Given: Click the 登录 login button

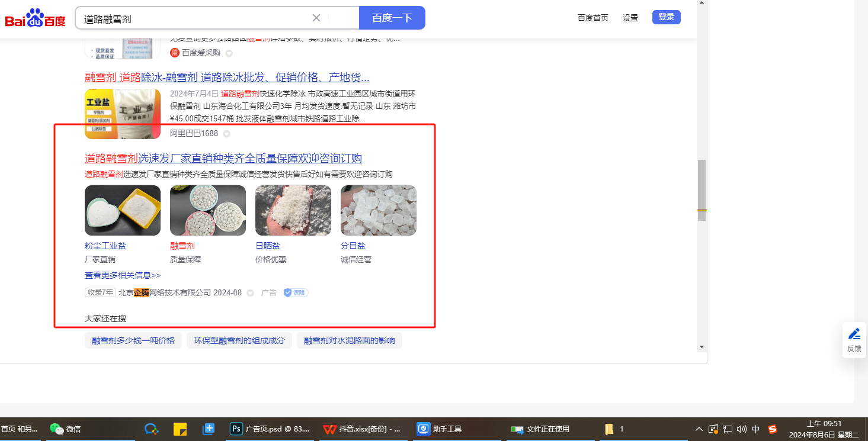Looking at the screenshot, I should [667, 17].
